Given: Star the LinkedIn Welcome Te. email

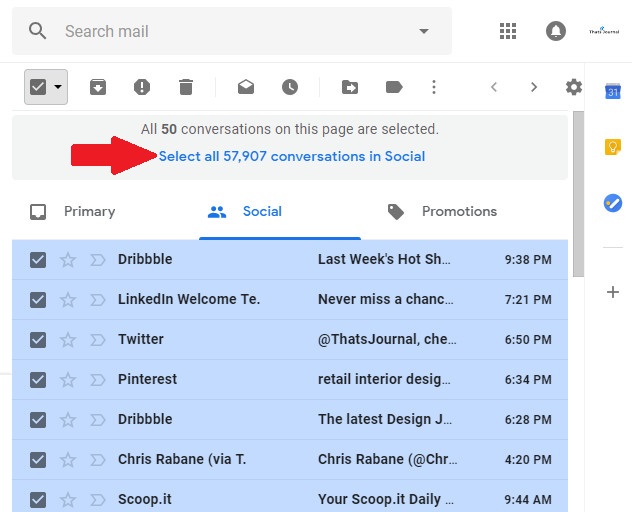Looking at the screenshot, I should (x=68, y=300).
